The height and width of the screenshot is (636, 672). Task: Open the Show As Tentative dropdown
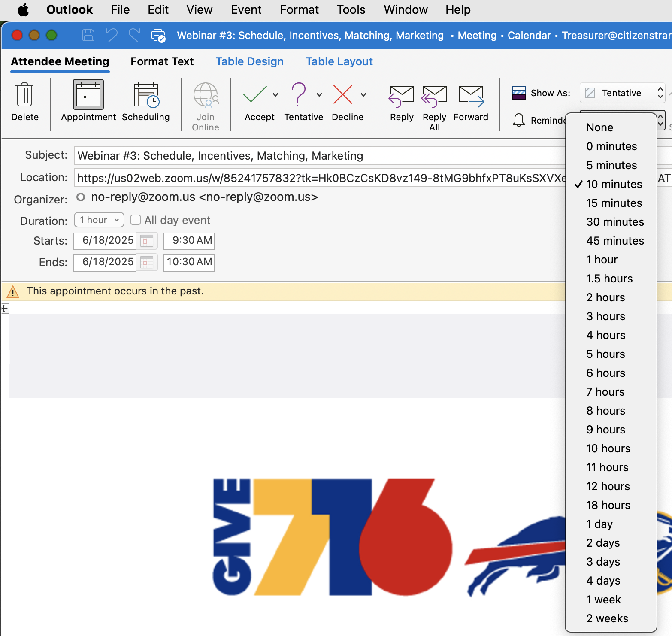point(622,93)
